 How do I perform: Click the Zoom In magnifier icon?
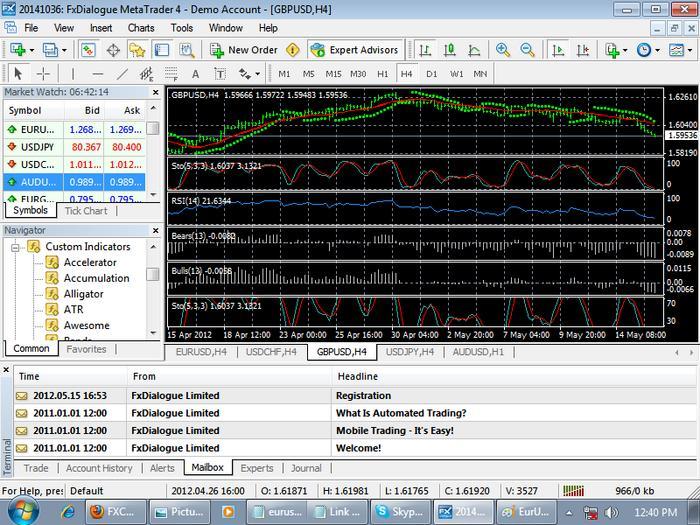503,50
